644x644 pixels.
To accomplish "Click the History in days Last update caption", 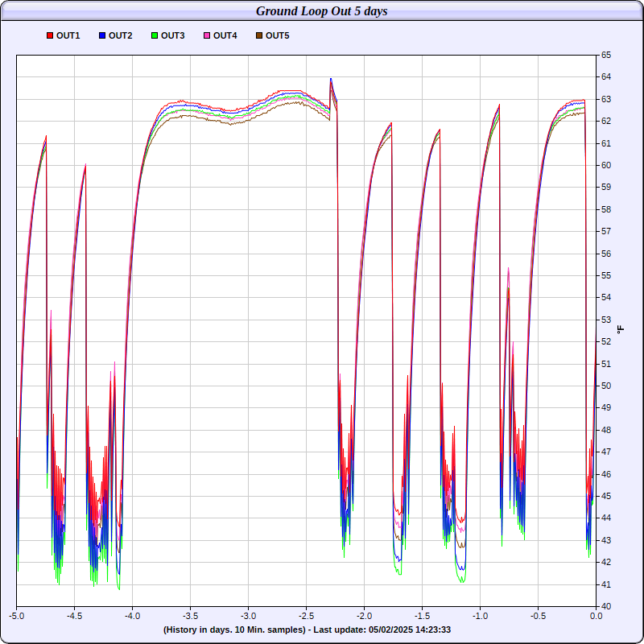I will tap(307, 630).
